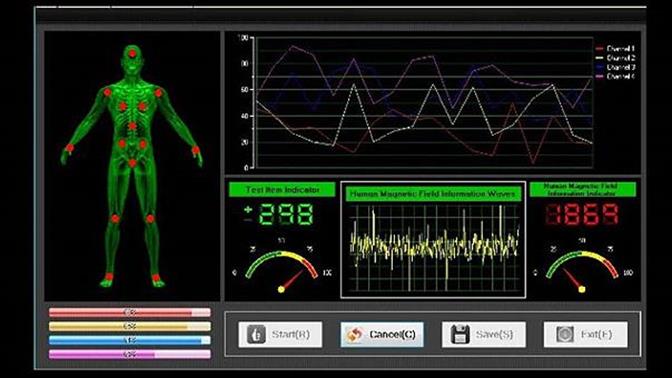Viewport: 672px width, 378px height.
Task: Select Channel 1 legend entry
Action: [x=615, y=49]
